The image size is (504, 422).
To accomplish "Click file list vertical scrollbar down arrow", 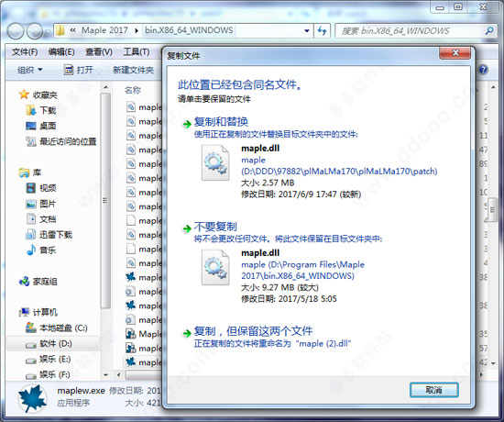I will (x=493, y=363).
